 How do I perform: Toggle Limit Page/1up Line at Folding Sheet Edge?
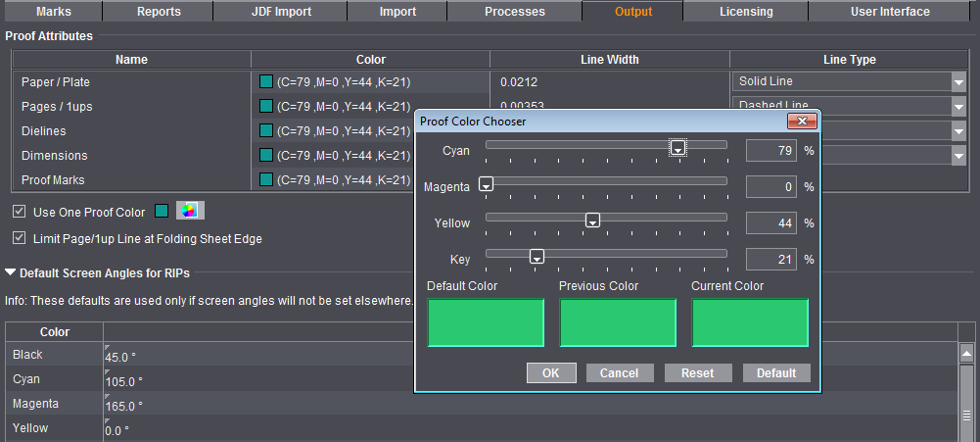click(20, 238)
